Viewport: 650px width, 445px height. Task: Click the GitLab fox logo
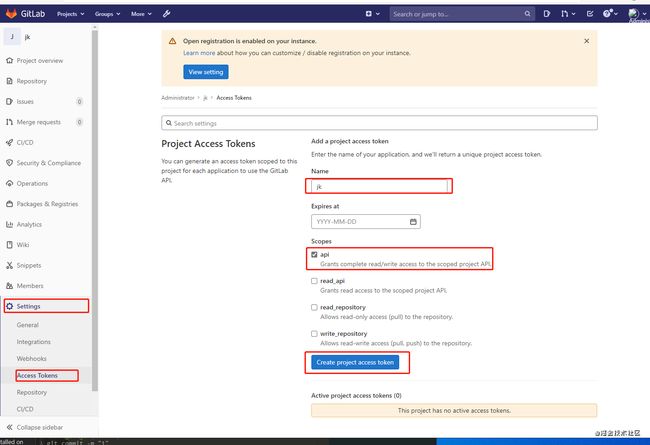11,14
